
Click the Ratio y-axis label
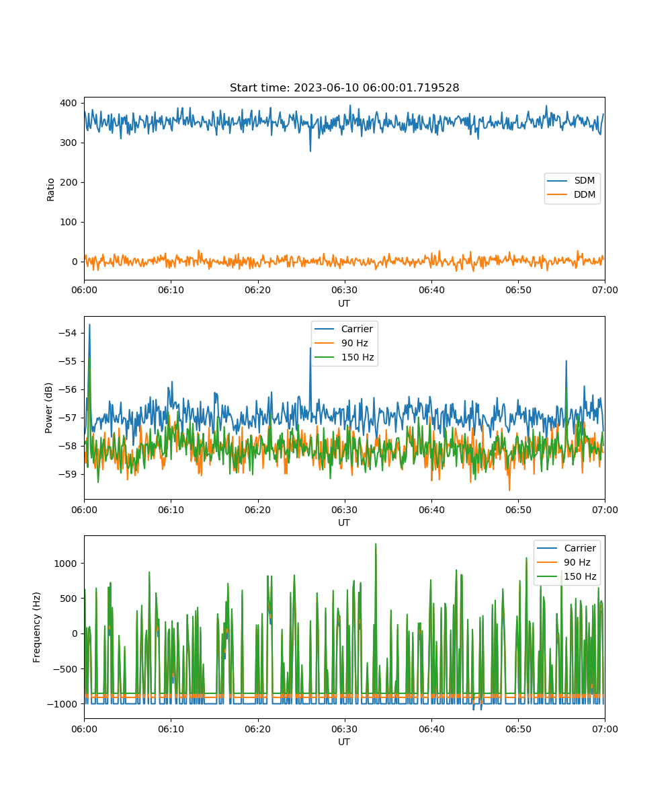coord(50,188)
